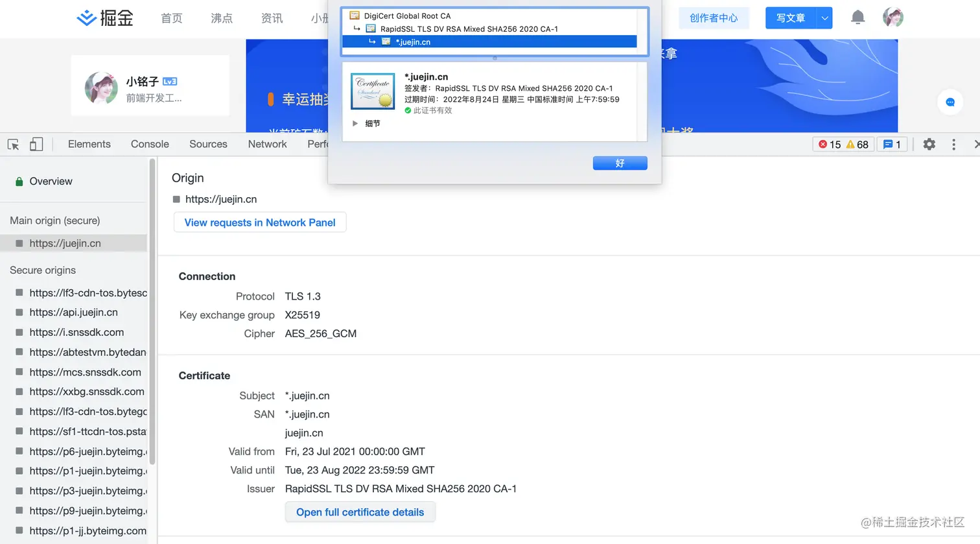Viewport: 980px width, 544px height.
Task: Click the sidebar vertical scrollbar in the Security panel
Action: (x=152, y=311)
